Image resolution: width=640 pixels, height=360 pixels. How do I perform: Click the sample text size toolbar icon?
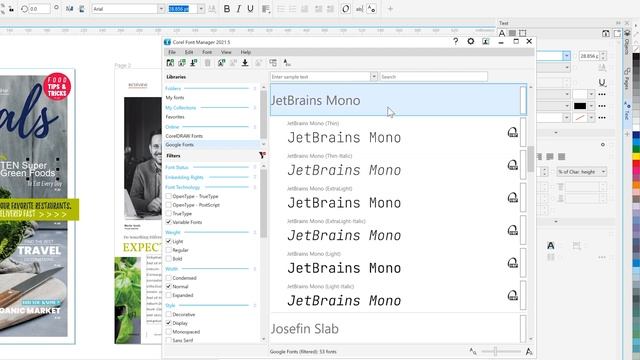[287, 63]
